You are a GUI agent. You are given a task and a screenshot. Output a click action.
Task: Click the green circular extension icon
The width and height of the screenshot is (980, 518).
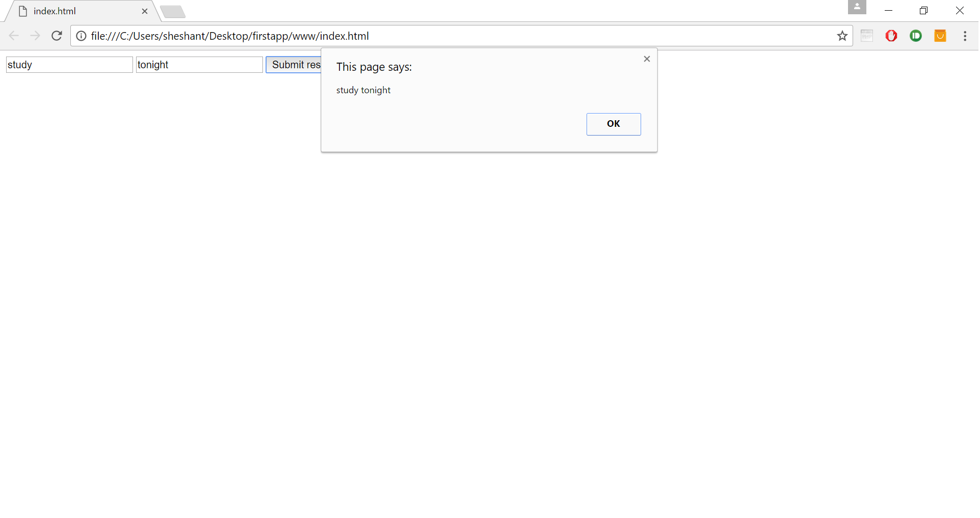pos(916,36)
